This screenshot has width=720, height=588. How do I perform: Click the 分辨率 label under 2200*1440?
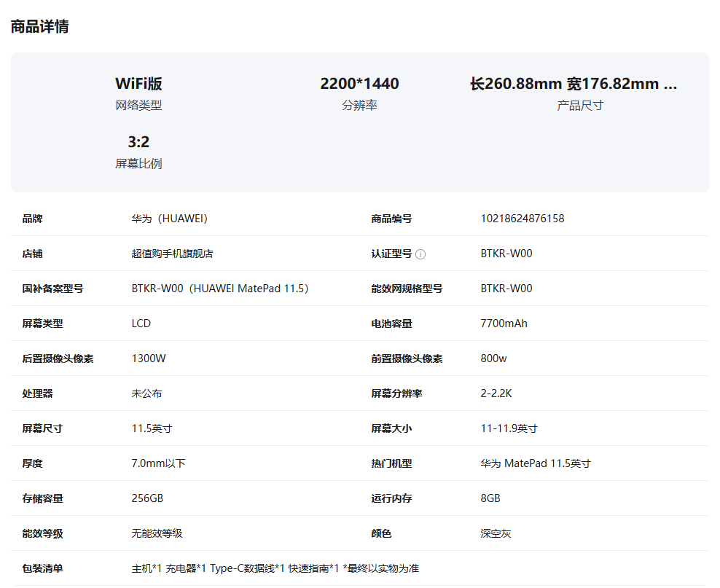coord(359,106)
